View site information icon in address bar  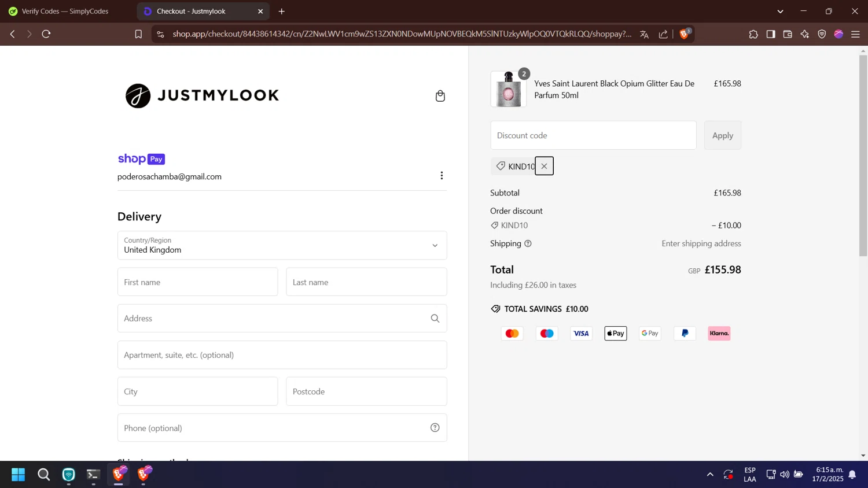[x=161, y=34]
